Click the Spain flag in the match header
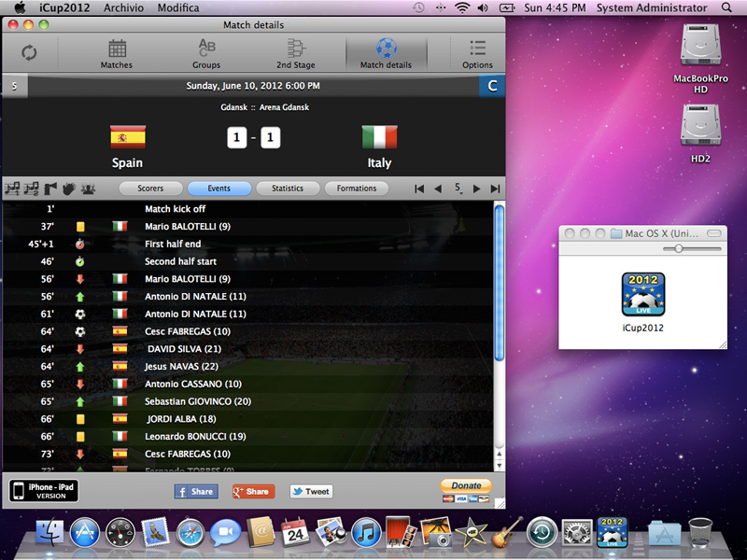The image size is (747, 560). pyautogui.click(x=128, y=137)
